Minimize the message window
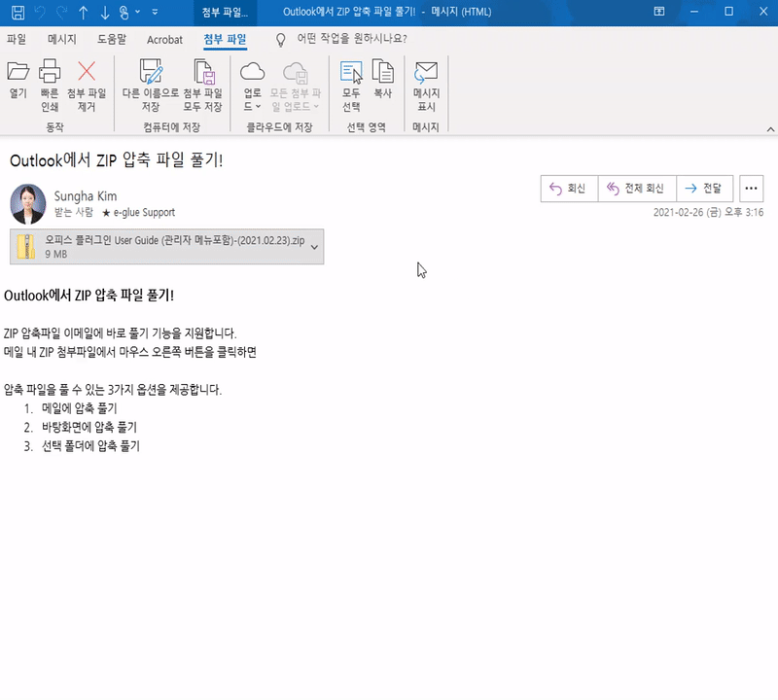778x700 pixels. point(694,12)
